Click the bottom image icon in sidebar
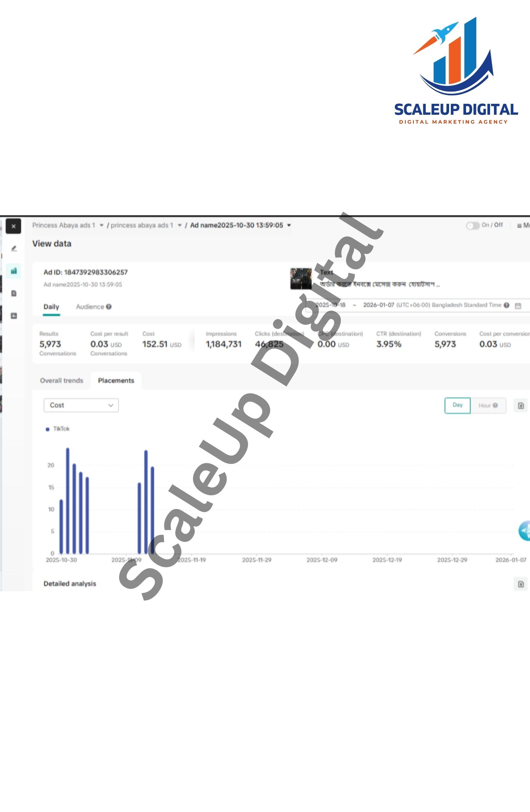 [x=14, y=316]
